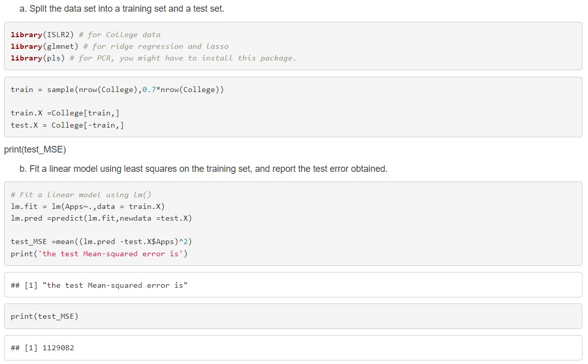Click the lm.fit = lm(Apps~.) code line
The width and height of the screenshot is (588, 364).
(x=87, y=206)
